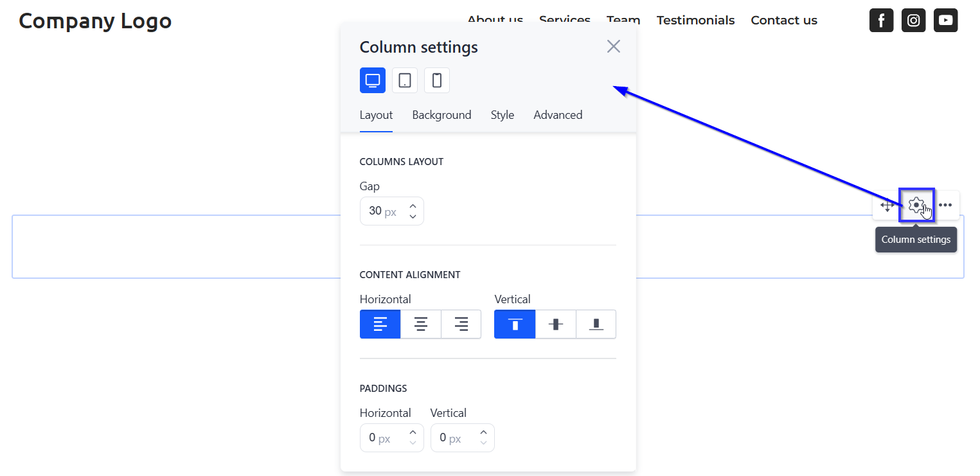Open the About us nav link

495,20
